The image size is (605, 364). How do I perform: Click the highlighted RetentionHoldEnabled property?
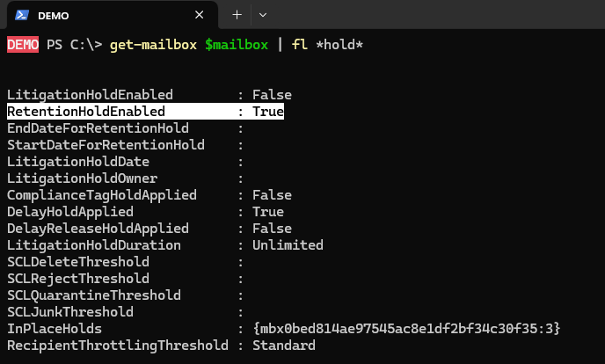tap(86, 112)
